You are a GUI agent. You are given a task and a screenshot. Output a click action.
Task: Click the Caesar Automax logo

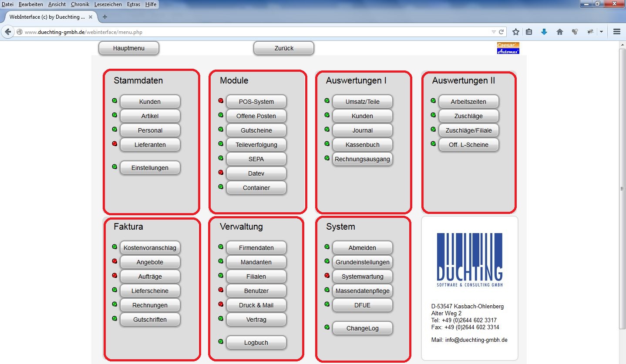pyautogui.click(x=508, y=48)
